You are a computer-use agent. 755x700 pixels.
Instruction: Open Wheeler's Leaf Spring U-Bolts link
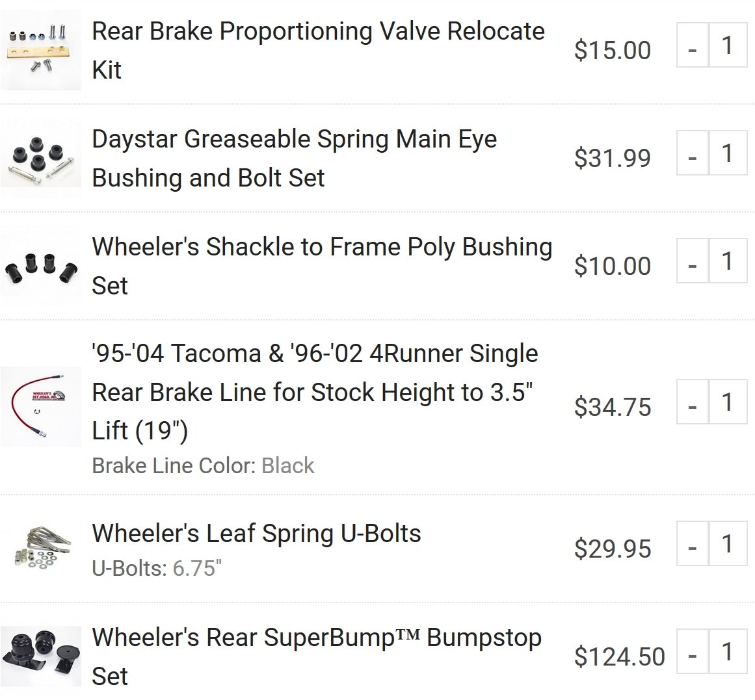tap(257, 533)
